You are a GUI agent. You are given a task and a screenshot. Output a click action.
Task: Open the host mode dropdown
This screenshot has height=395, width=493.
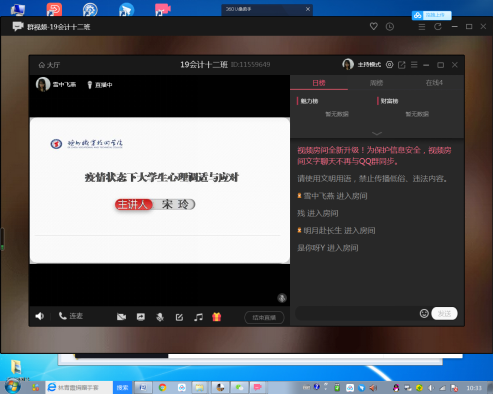coord(369,65)
